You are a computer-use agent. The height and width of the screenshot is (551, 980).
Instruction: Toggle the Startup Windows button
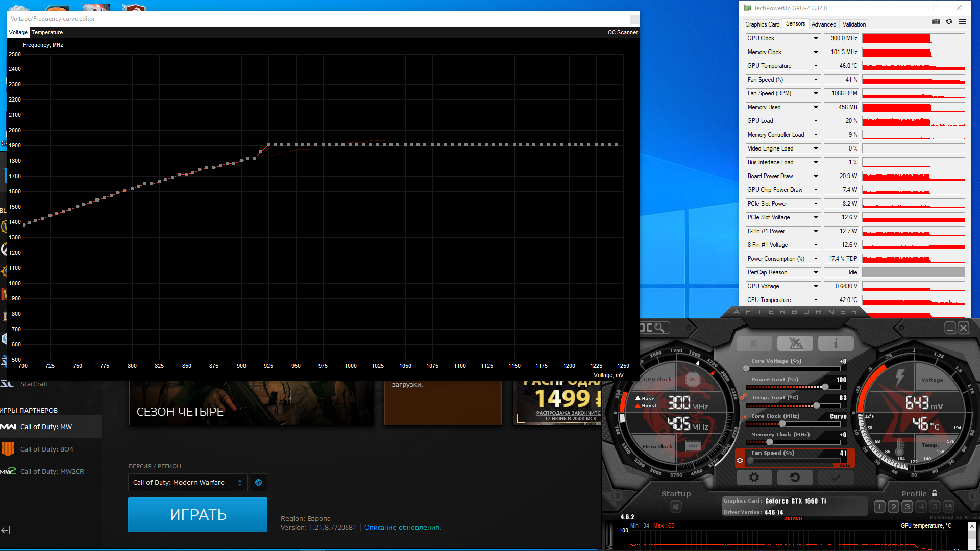(x=676, y=507)
